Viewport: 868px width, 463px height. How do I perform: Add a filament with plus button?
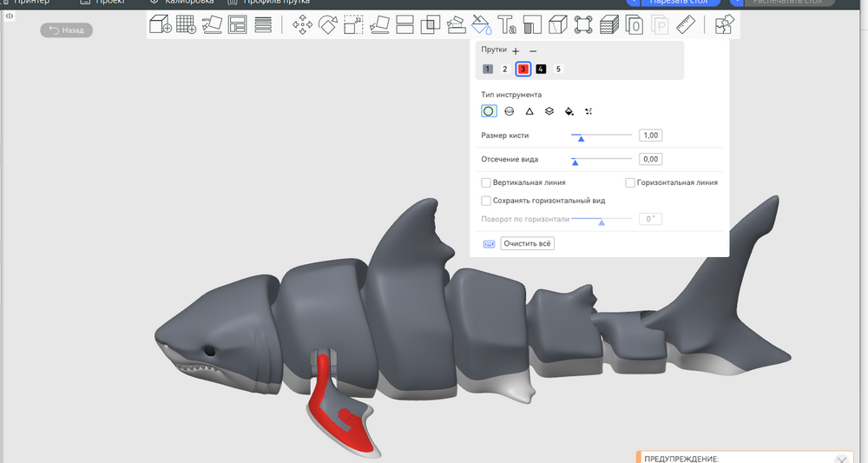[516, 51]
